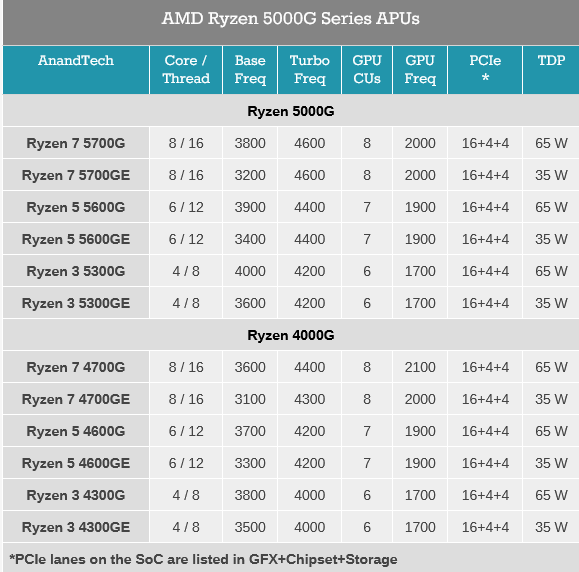This screenshot has width=579, height=572.
Task: Click PCIe 16+4+4 for Ryzen 7 5700G
Action: pos(485,143)
